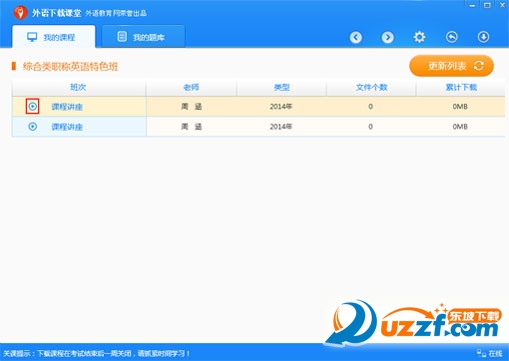Screen dimensions: 509x361
Task: Select the 0MB cell in the second row
Action: (460, 127)
